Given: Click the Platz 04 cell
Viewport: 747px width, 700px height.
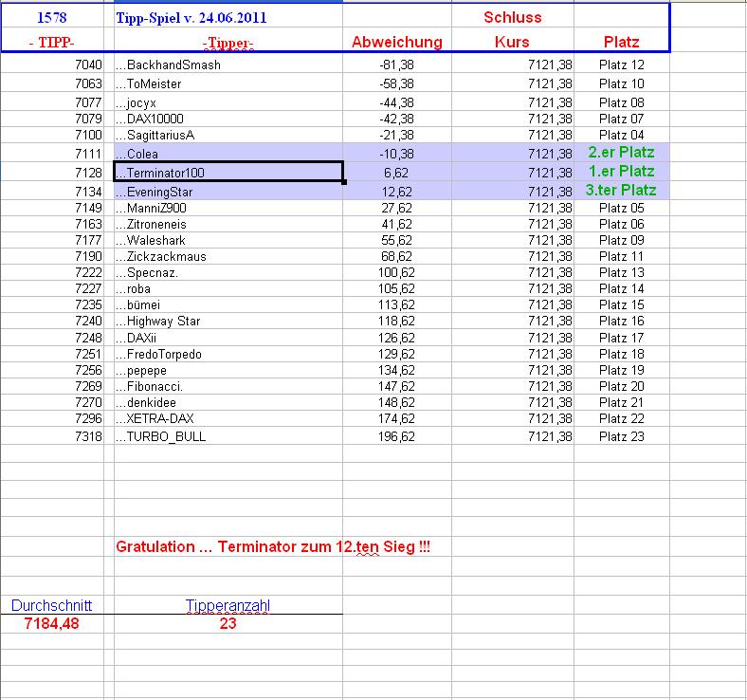Looking at the screenshot, I should pyautogui.click(x=622, y=135).
